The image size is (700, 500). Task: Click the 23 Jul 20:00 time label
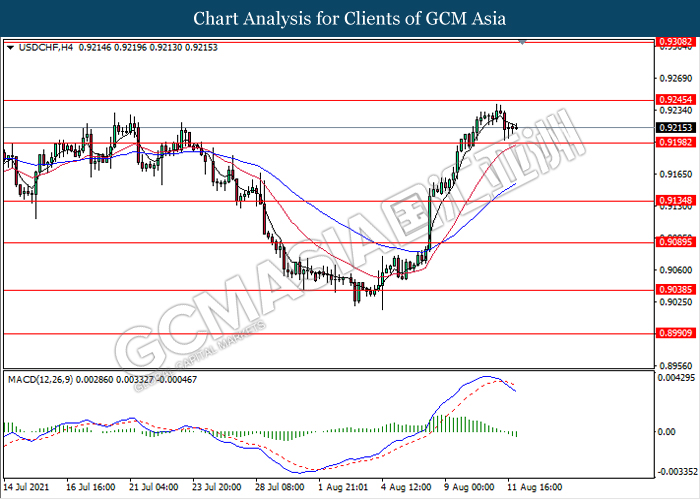(x=217, y=487)
